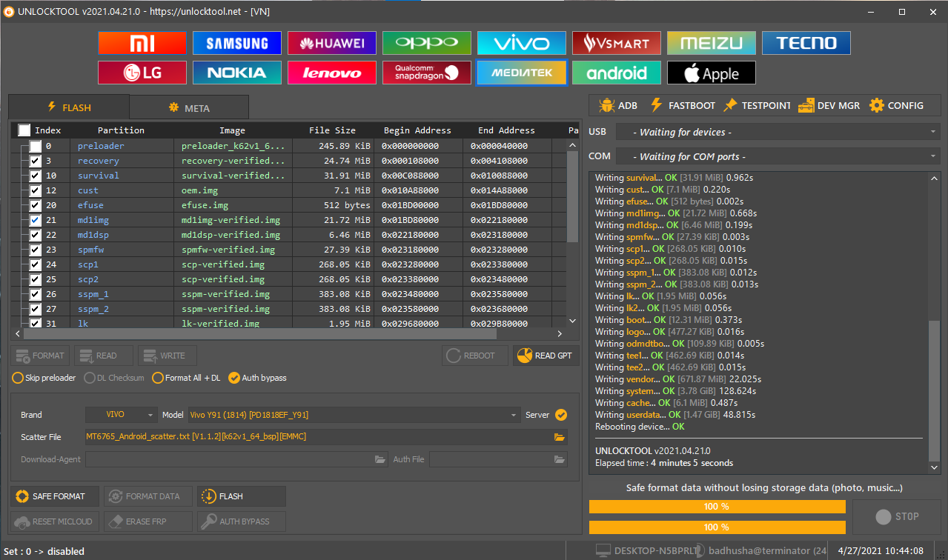Switch to the FLASH tab
Viewport: 948px width, 560px height.
coord(69,107)
